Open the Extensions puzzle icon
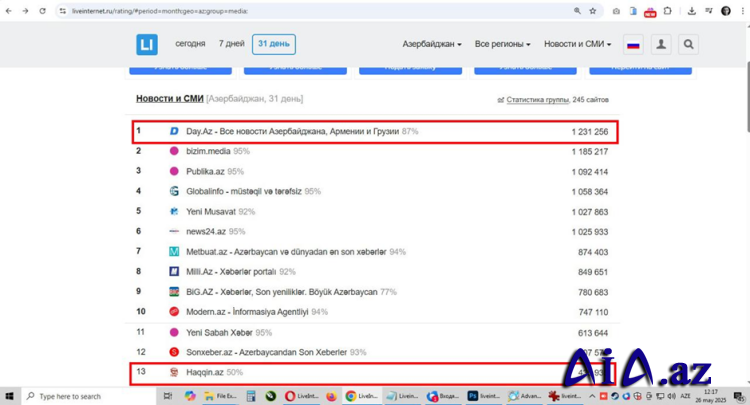This screenshot has width=750, height=405. pos(668,11)
